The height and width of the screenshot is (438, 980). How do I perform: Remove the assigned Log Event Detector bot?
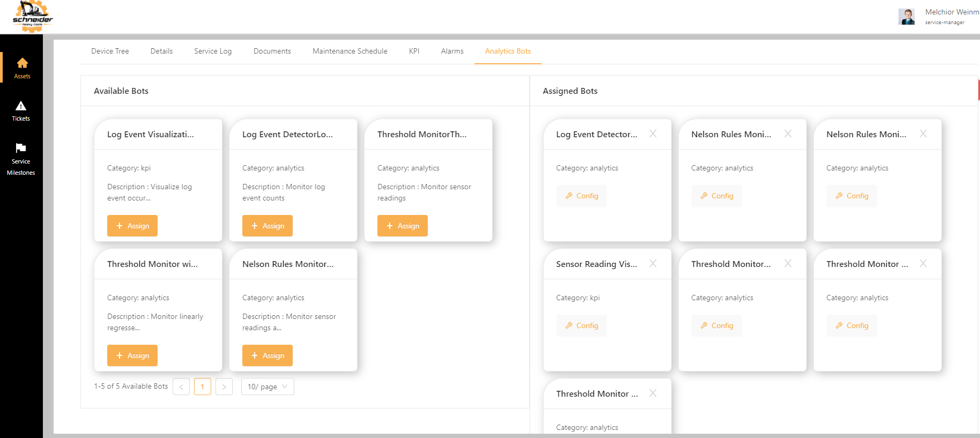pyautogui.click(x=653, y=133)
